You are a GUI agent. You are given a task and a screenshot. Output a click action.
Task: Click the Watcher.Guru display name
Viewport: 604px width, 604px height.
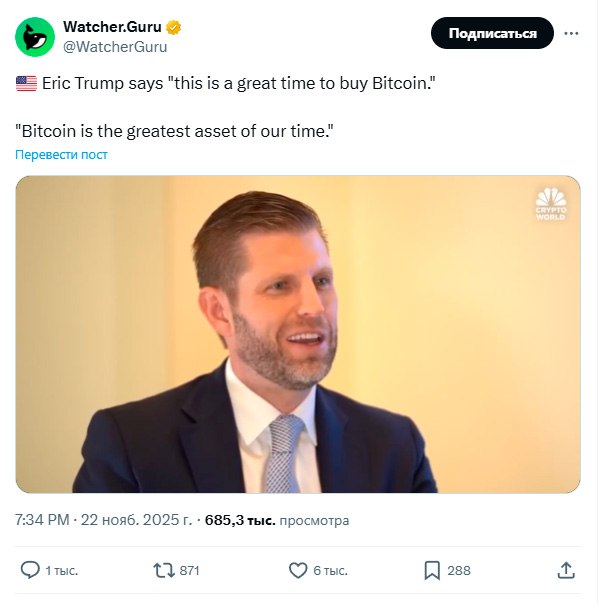[x=112, y=27]
